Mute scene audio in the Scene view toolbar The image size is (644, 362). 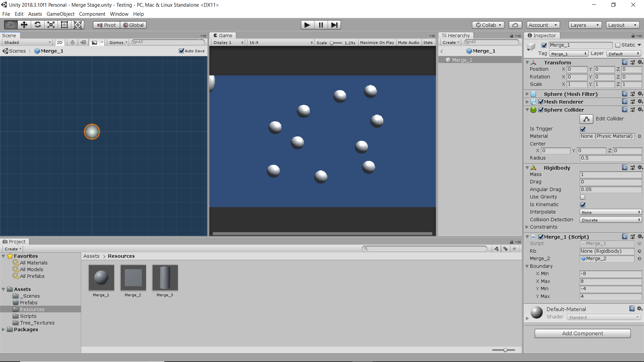(83, 42)
